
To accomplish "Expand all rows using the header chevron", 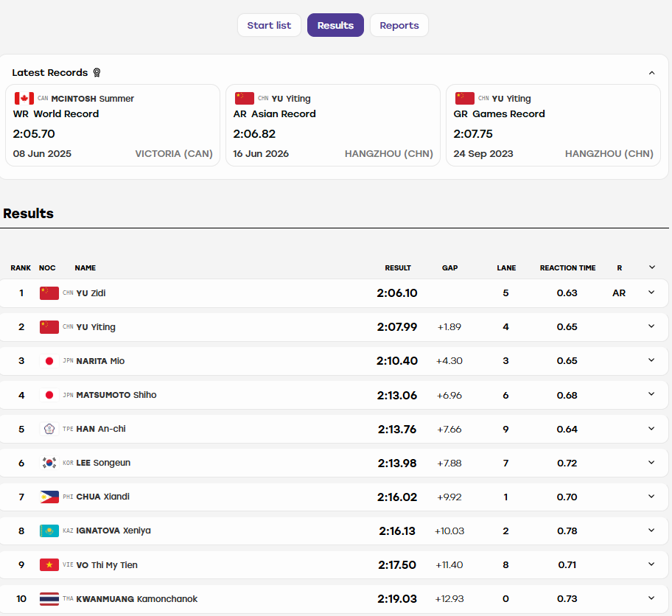I will [x=652, y=267].
